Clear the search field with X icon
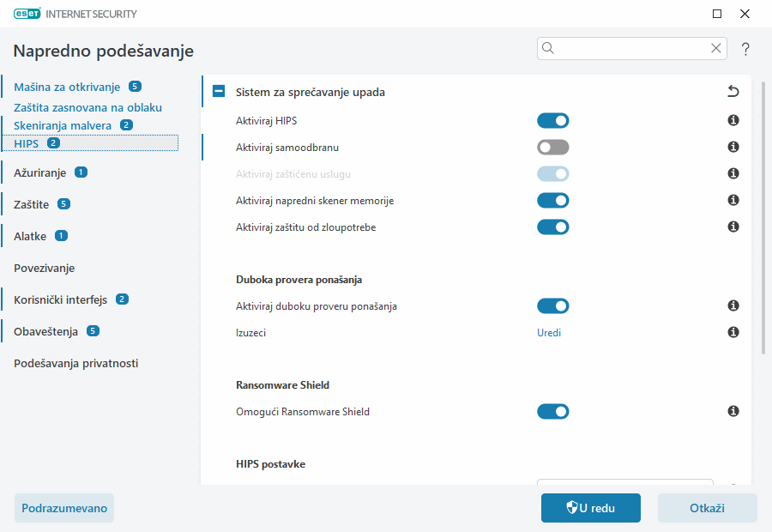This screenshot has height=532, width=772. point(715,48)
